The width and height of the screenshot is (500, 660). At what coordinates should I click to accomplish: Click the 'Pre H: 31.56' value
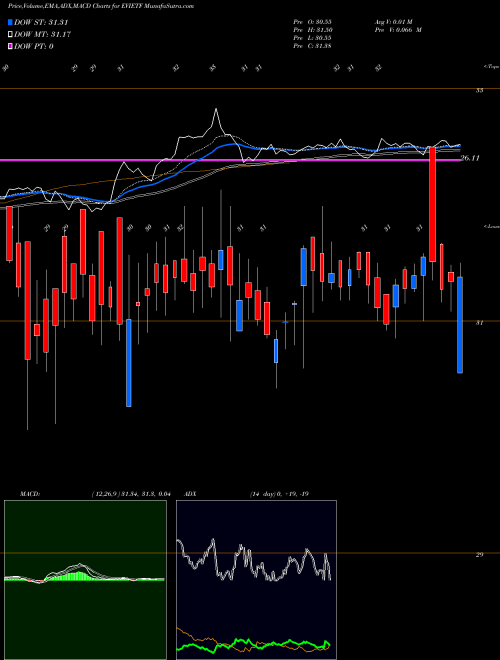(313, 30)
